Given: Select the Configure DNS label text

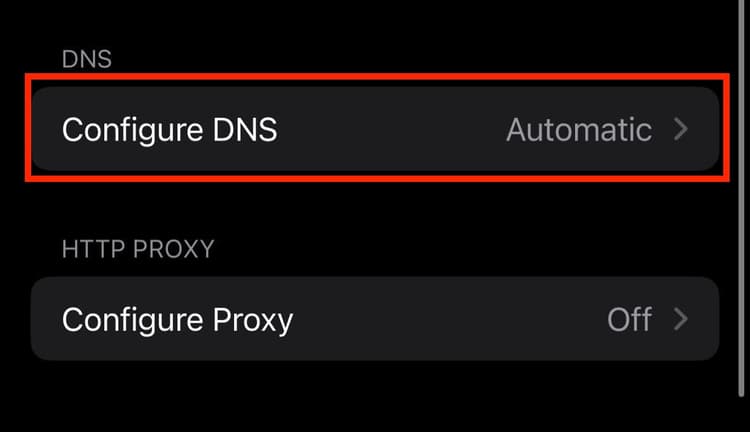Looking at the screenshot, I should coord(169,130).
